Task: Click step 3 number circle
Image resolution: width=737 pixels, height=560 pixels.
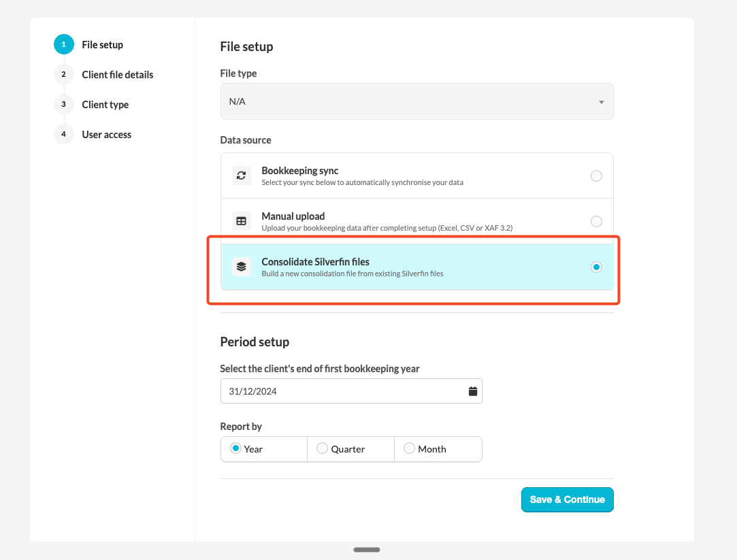Action: 63,105
